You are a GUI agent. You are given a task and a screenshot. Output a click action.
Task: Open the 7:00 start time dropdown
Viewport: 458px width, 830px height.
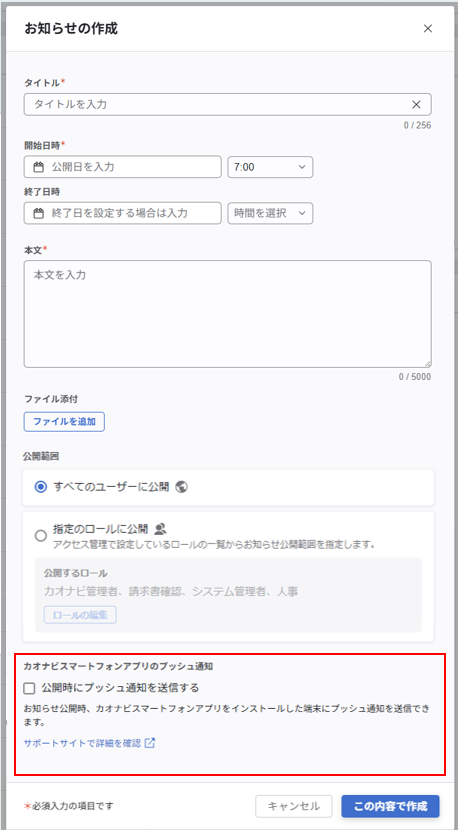pos(270,167)
